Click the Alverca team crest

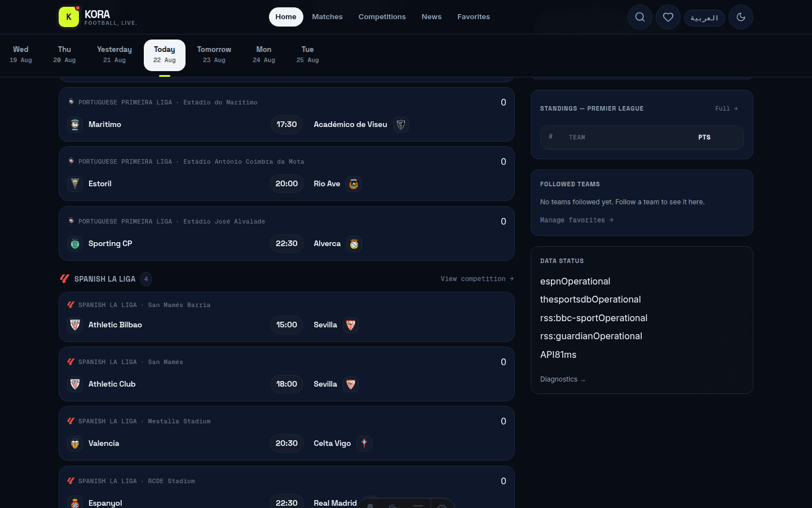[x=354, y=244]
